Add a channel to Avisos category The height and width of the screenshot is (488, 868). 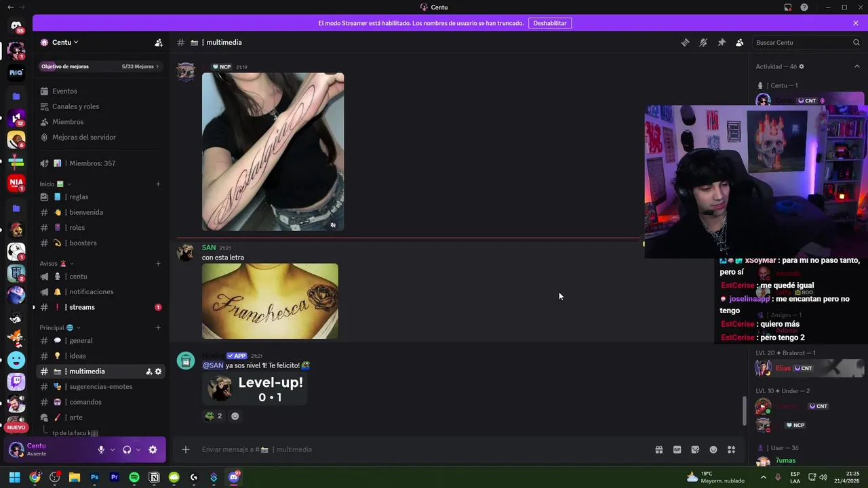click(x=158, y=264)
